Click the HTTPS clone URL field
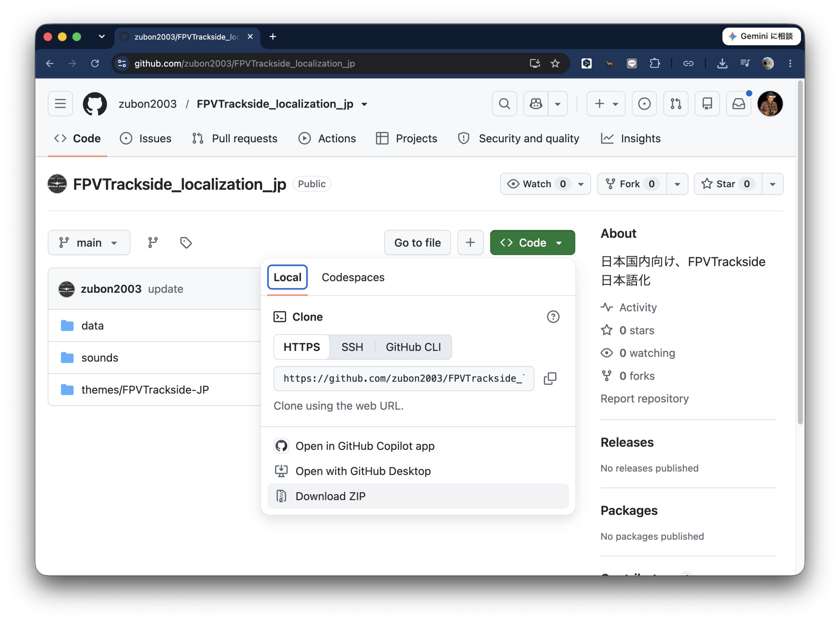Screen dimensions: 840x622 pyautogui.click(x=404, y=378)
